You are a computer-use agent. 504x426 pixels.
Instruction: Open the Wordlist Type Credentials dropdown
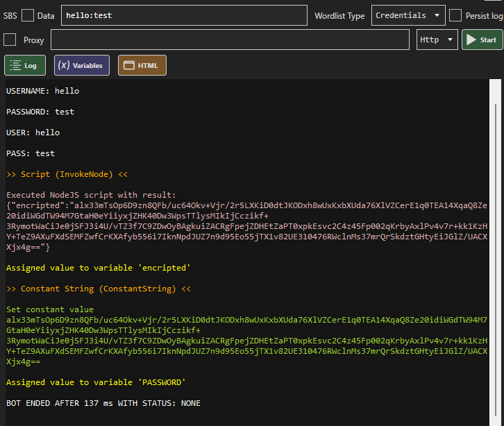(408, 15)
